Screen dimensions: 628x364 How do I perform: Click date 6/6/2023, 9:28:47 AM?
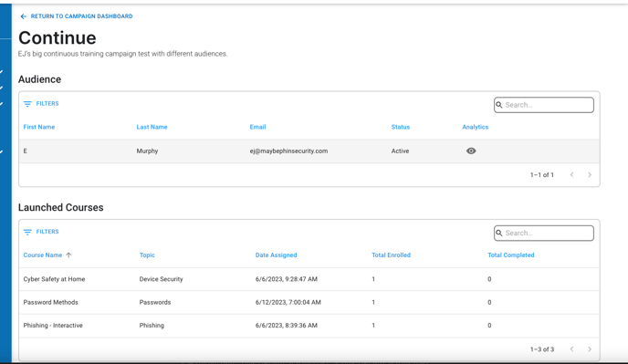(x=287, y=279)
